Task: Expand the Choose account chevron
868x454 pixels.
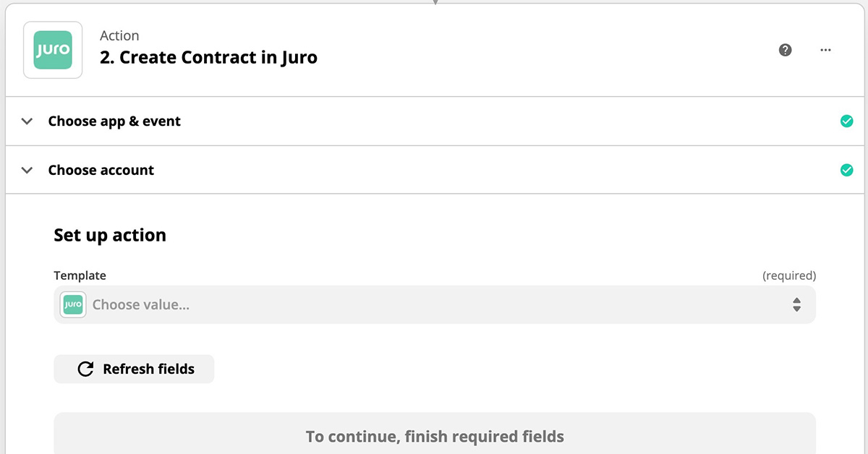Action: coord(27,171)
